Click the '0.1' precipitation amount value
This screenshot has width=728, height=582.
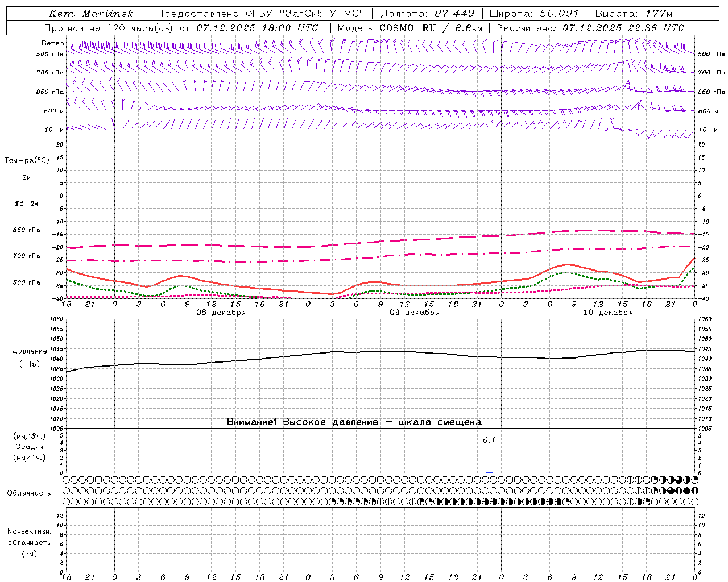point(489,440)
